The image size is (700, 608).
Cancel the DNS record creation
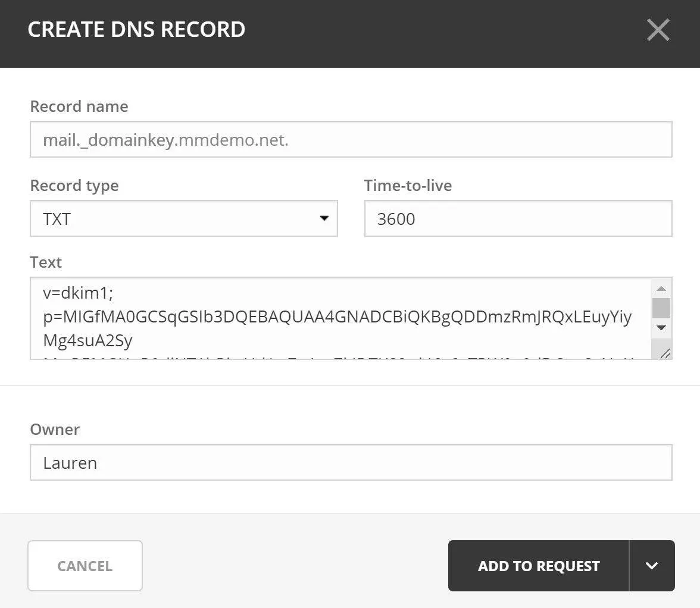click(85, 566)
